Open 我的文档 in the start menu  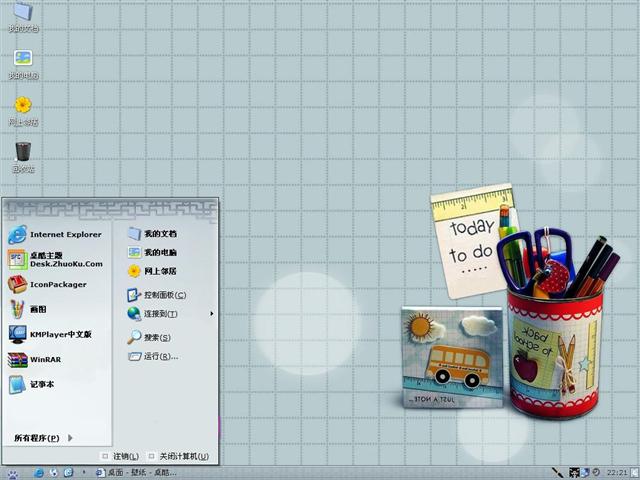pyautogui.click(x=152, y=234)
